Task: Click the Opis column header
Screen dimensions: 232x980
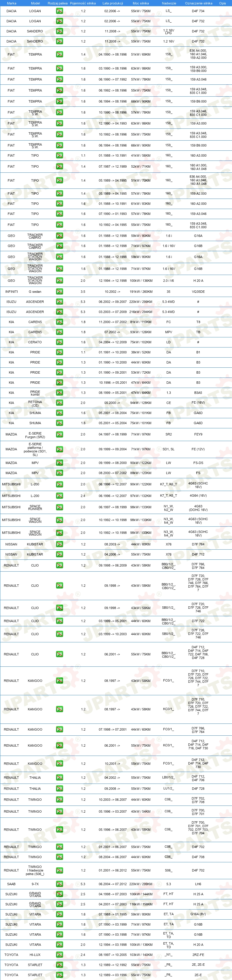Action: [222, 3]
